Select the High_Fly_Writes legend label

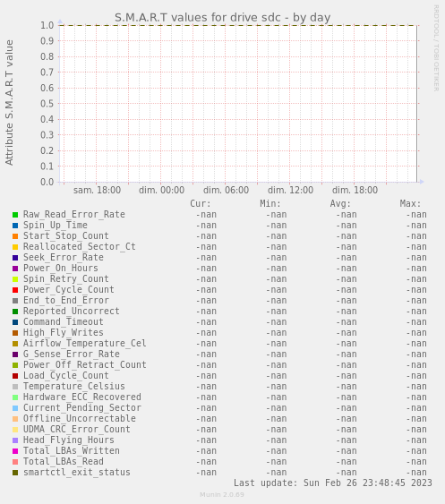click(64, 333)
